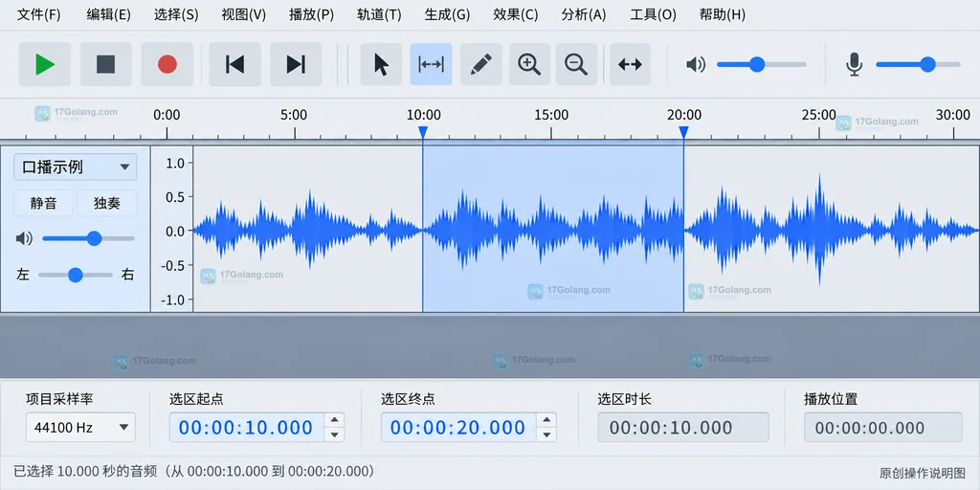Click inside the highlighted waveform selection
The width and height of the screenshot is (980, 490).
[553, 230]
